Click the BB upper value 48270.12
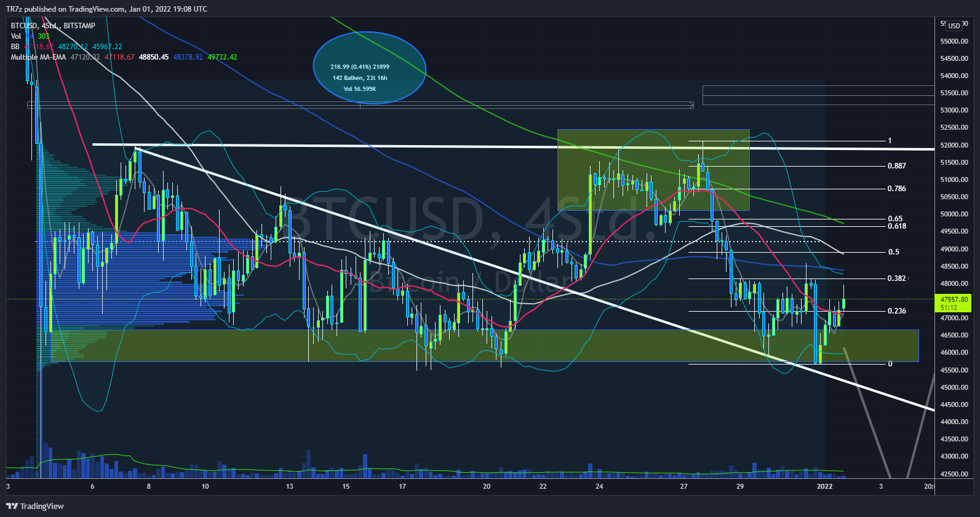The height and width of the screenshot is (517, 980). click(73, 47)
